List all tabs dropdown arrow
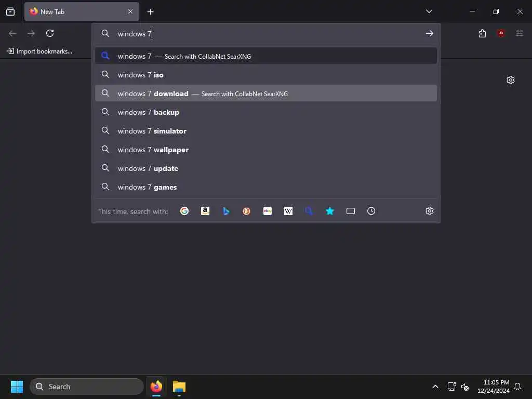 click(429, 11)
